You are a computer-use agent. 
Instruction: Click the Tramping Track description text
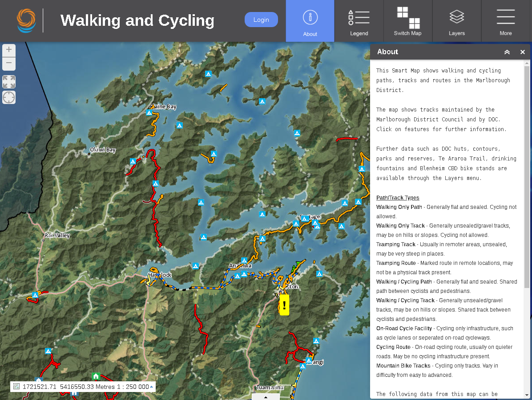(x=441, y=249)
